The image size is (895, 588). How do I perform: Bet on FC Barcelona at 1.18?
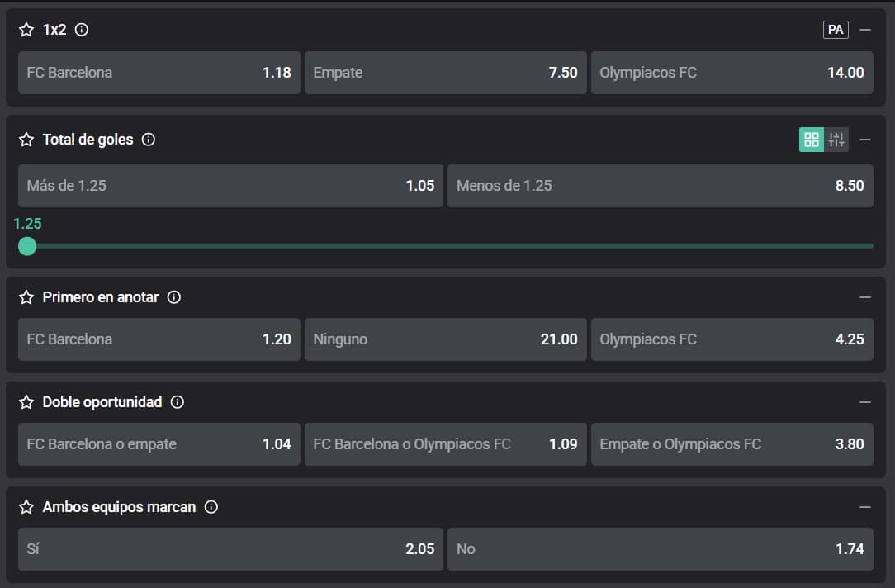point(159,73)
